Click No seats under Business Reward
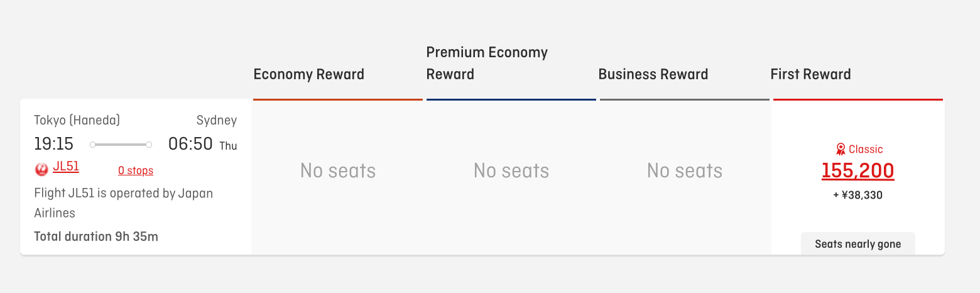Screen dimensions: 980x293 pos(685,170)
